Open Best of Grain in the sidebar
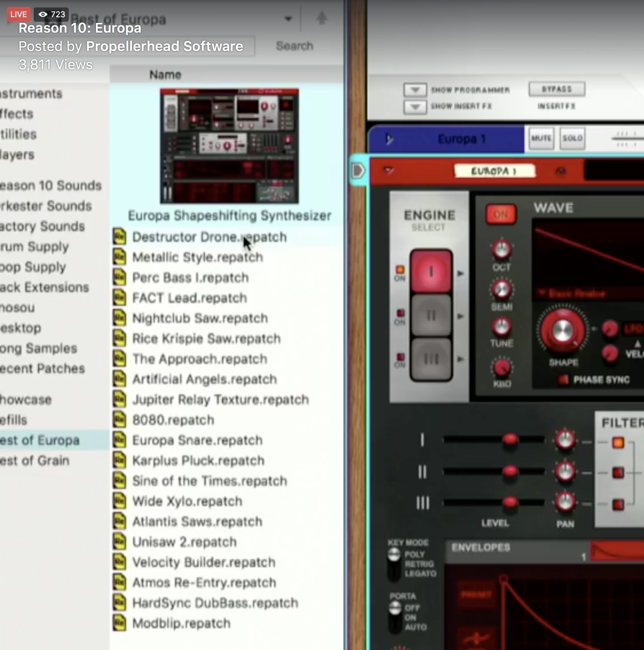Screen dimensions: 644x650 click(35, 460)
